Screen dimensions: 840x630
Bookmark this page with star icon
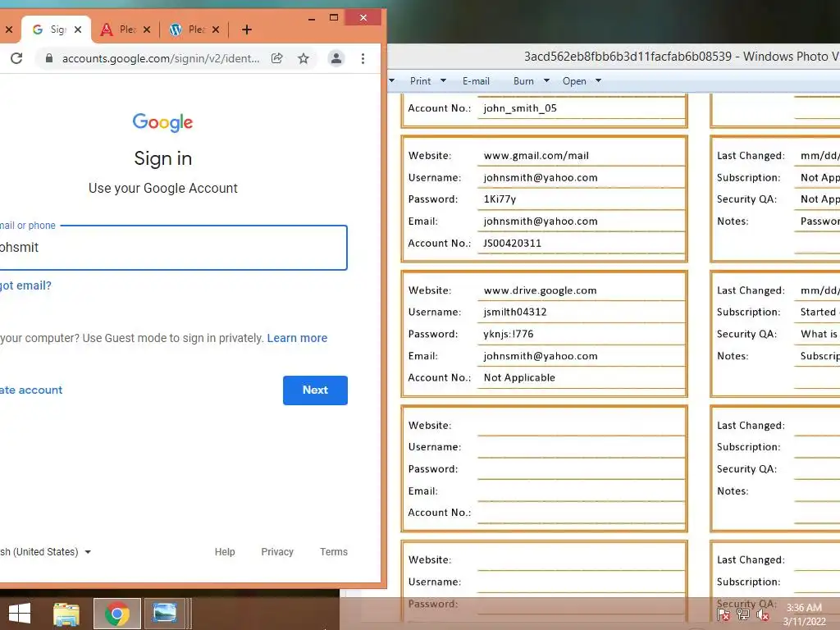(x=304, y=58)
